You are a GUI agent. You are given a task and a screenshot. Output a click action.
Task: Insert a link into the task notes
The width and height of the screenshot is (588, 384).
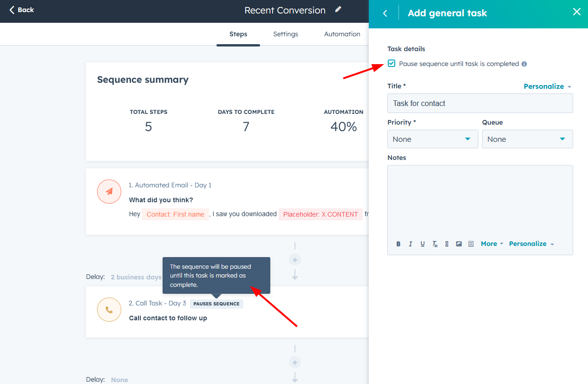click(x=446, y=244)
